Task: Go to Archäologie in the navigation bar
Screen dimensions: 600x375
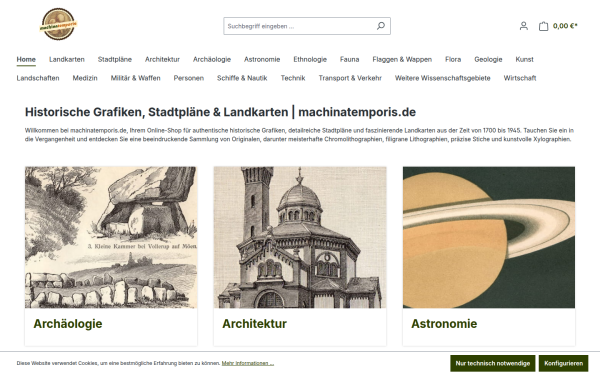Action: click(x=212, y=59)
